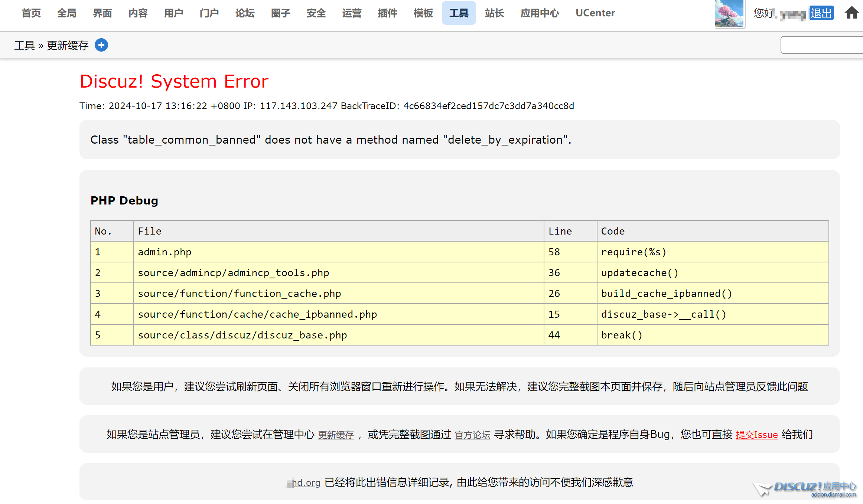The width and height of the screenshot is (863, 504).
Task: Switch to the 运营 menu tab
Action: pyautogui.click(x=352, y=13)
